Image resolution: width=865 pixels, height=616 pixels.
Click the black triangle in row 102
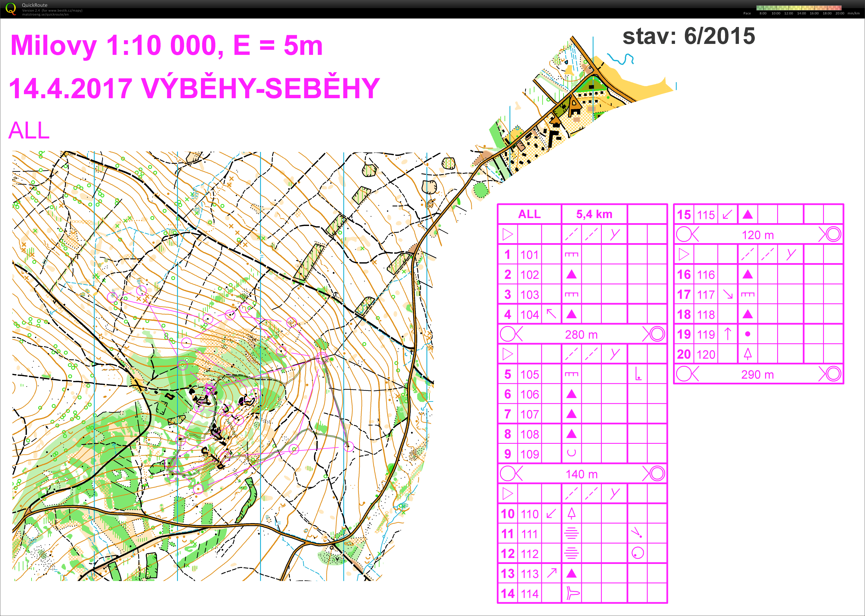pyautogui.click(x=571, y=274)
